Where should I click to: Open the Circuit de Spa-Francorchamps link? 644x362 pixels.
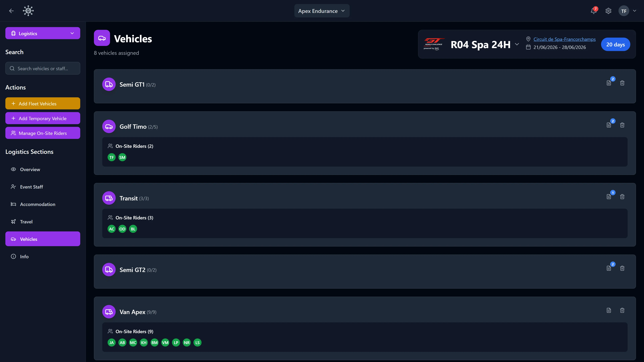(565, 39)
